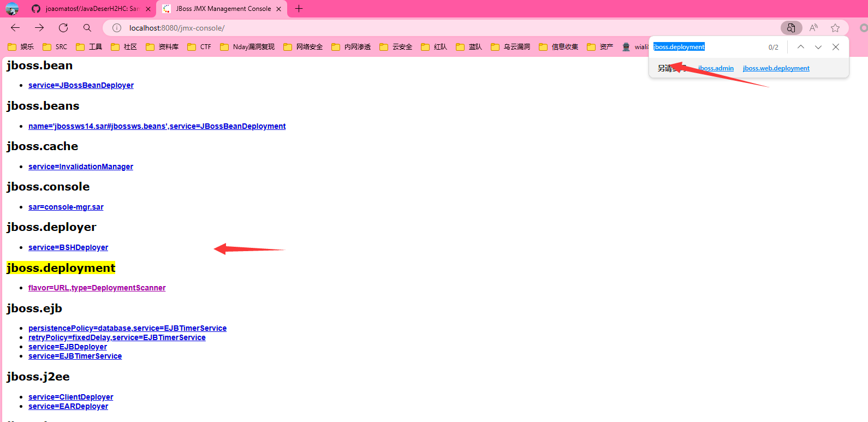Open the find-on-page icon in address bar

coord(790,28)
